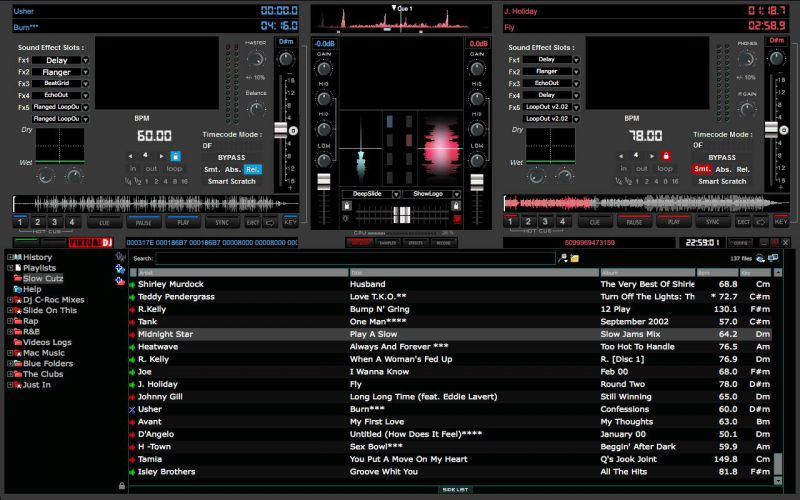Open the left deck Fx2 Flanger dropdown
Image resolution: width=800 pixels, height=500 pixels.
86,72
